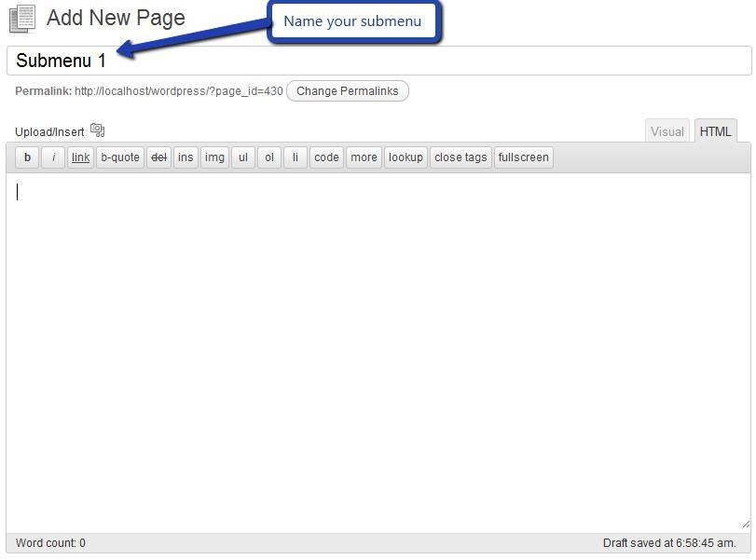The height and width of the screenshot is (560, 756).
Task: Click the Upload/Insert media icon
Action: coord(98,130)
